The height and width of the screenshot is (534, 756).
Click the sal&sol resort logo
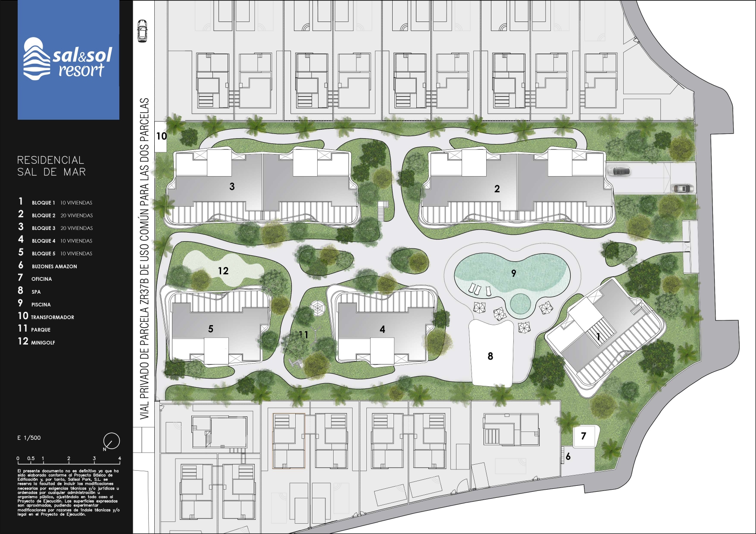pos(68,60)
